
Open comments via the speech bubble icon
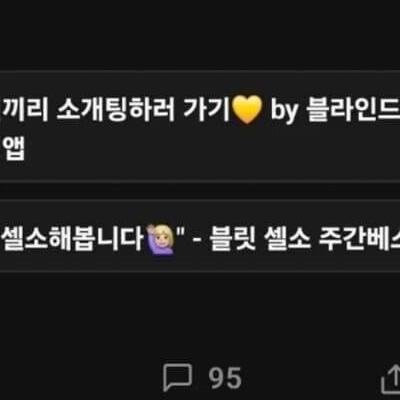pos(177,377)
